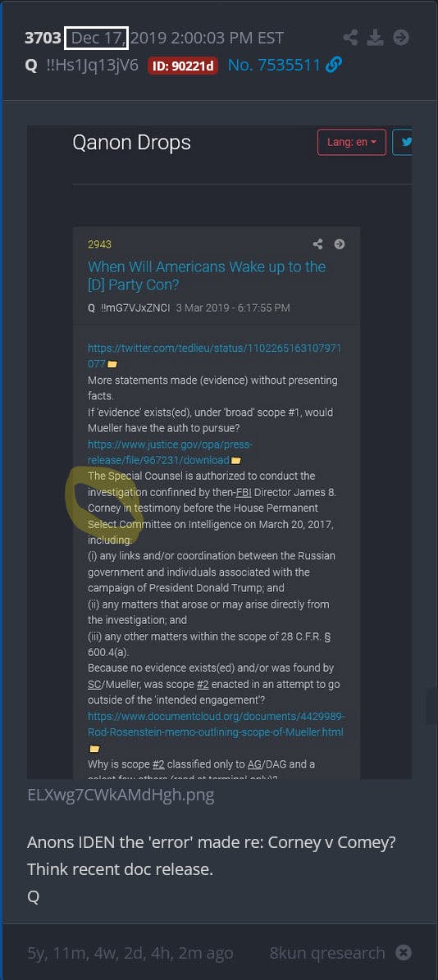Click the drop title When Will Americans Wake up
The width and height of the screenshot is (438, 980).
(207, 276)
